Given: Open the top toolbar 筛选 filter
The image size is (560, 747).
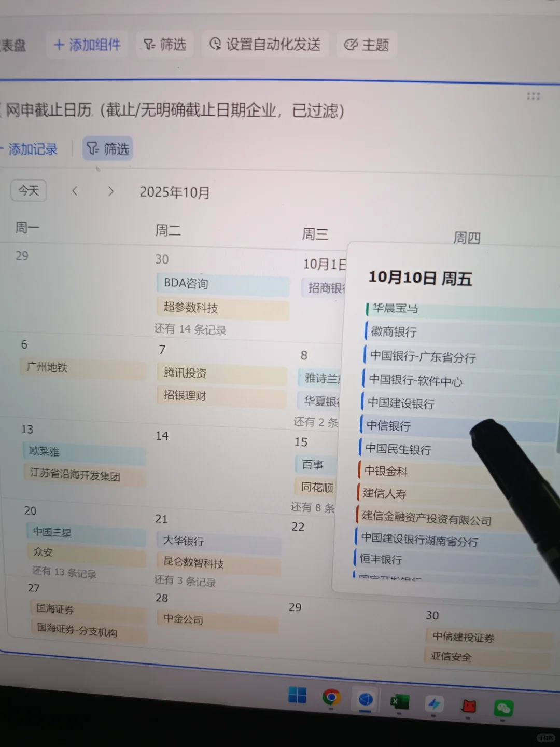Looking at the screenshot, I should (x=165, y=45).
